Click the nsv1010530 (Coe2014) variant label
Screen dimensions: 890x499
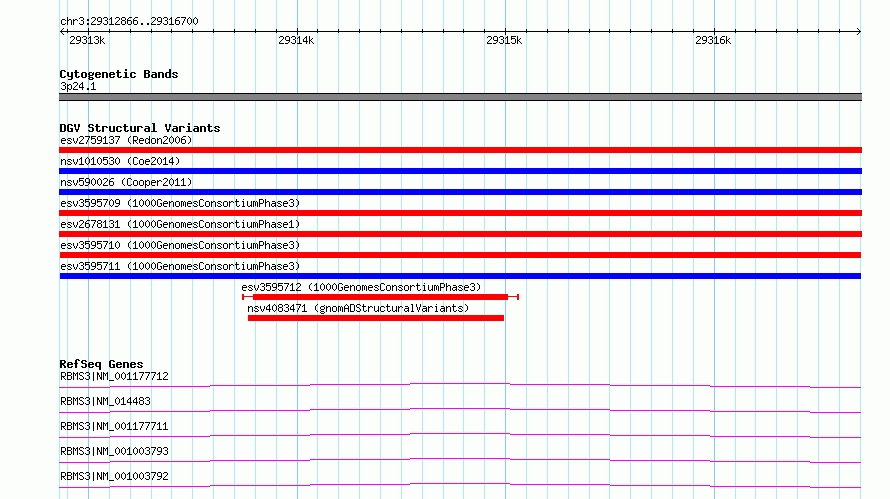pyautogui.click(x=120, y=161)
